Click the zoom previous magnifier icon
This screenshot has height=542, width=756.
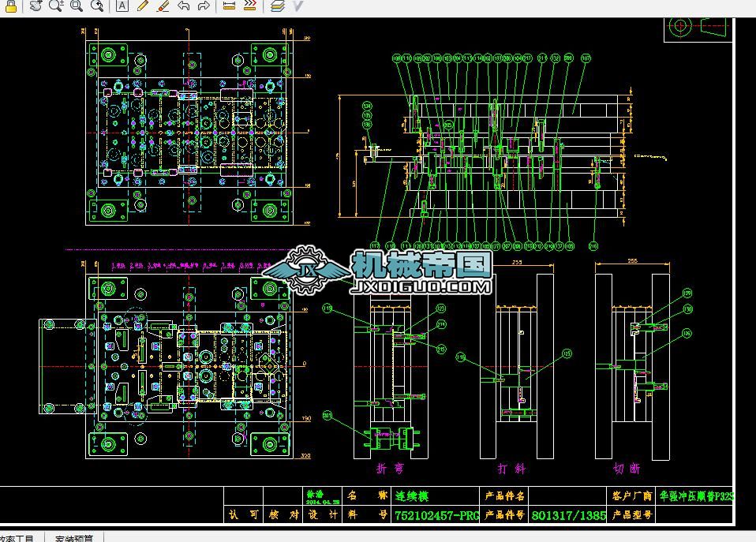coord(97,6)
